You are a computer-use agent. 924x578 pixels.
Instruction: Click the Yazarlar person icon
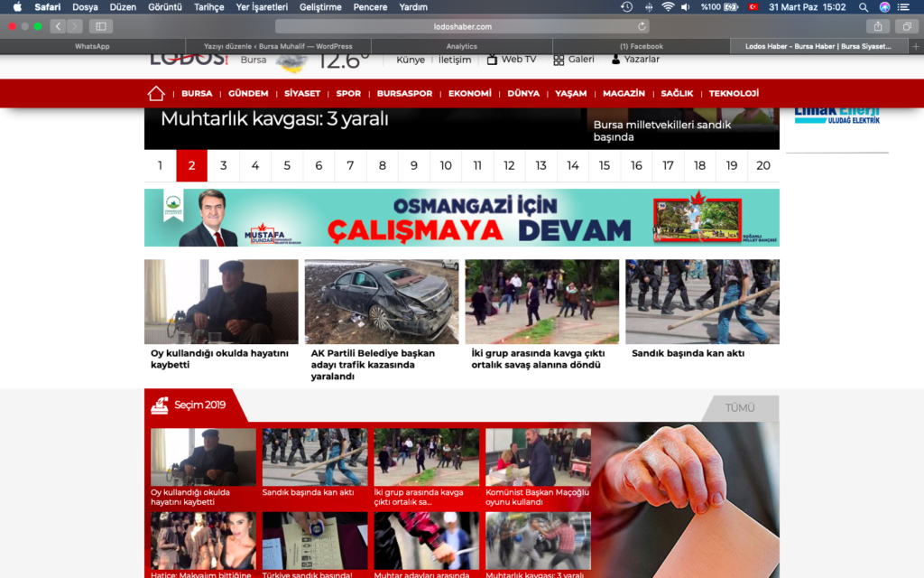pos(615,60)
